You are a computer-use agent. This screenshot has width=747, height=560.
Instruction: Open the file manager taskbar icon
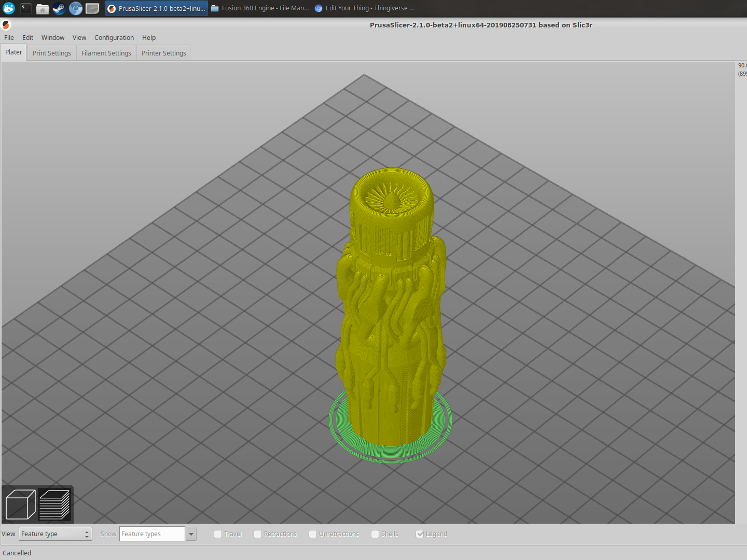[42, 8]
